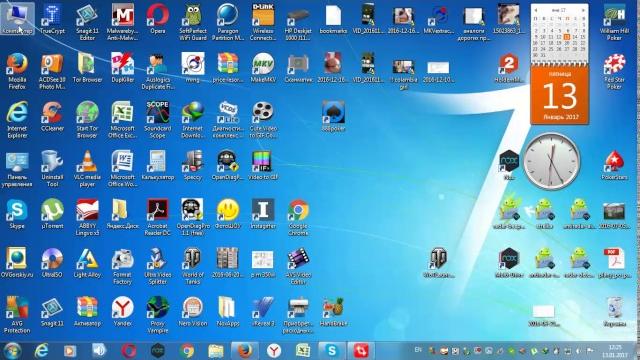640x360 pixels.
Task: Go to next month in calendar gadget
Action: click(x=584, y=10)
